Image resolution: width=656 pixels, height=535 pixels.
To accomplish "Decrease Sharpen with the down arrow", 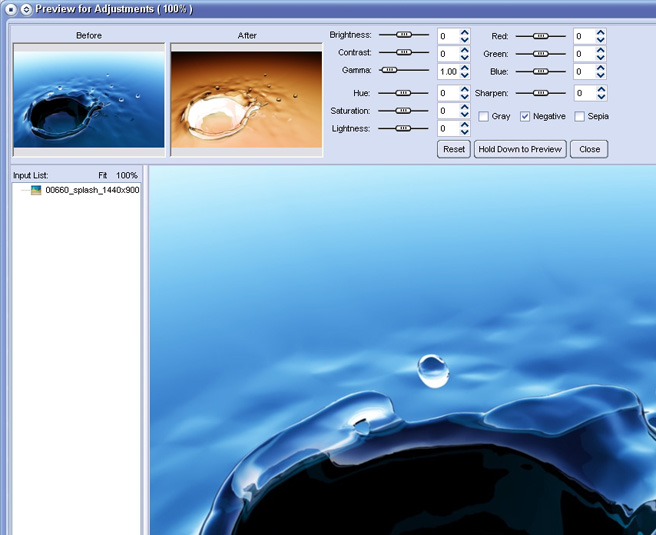I will coord(601,97).
